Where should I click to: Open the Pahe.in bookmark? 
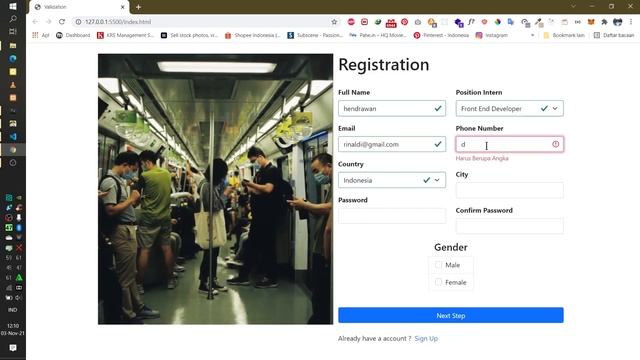[x=378, y=35]
